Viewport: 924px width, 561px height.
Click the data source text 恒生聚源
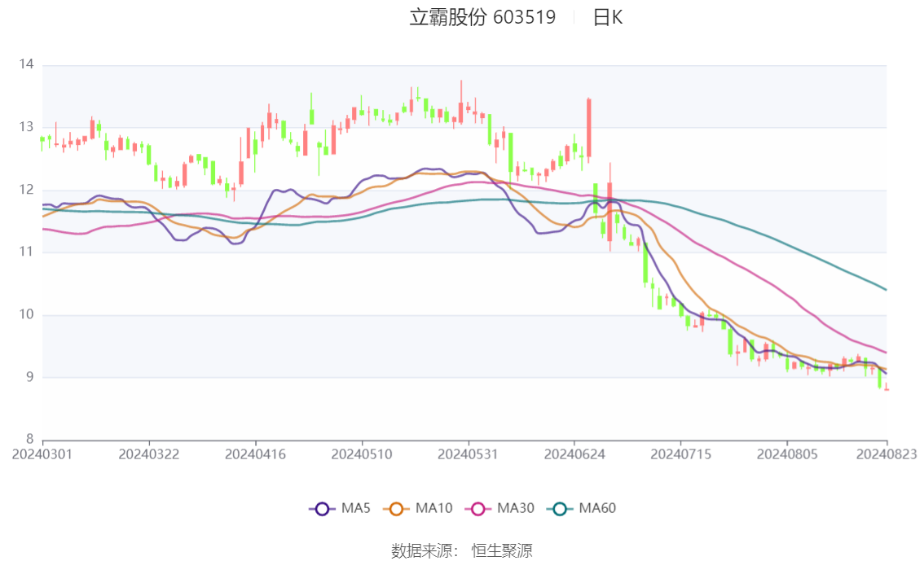501,551
